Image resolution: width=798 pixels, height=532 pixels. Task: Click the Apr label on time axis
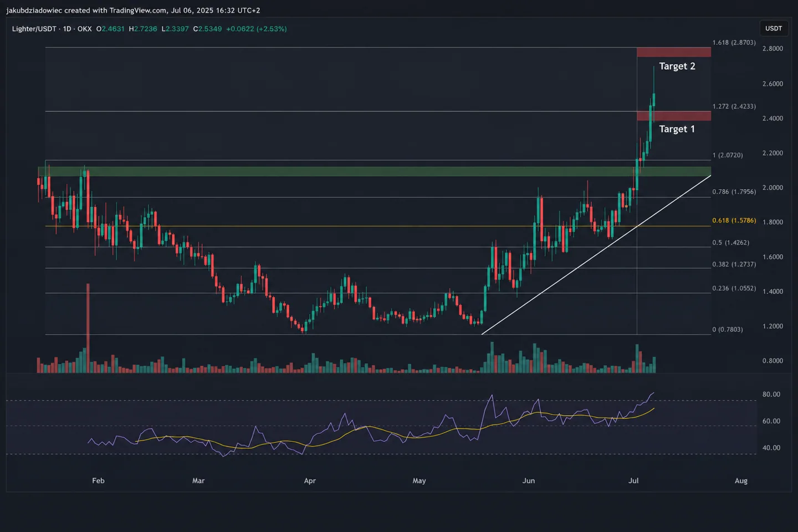[310, 481]
